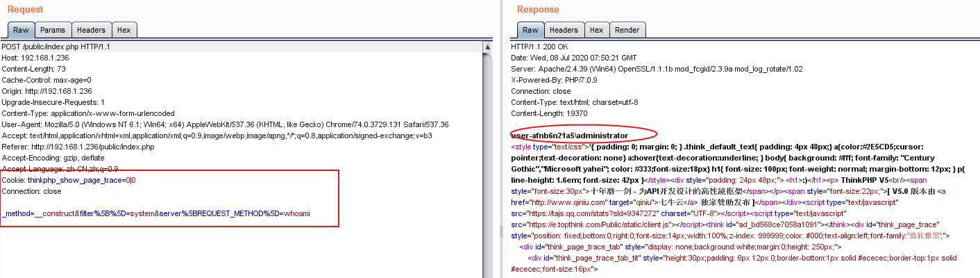Click the request pane vertical scrollbar track

[x=488, y=165]
